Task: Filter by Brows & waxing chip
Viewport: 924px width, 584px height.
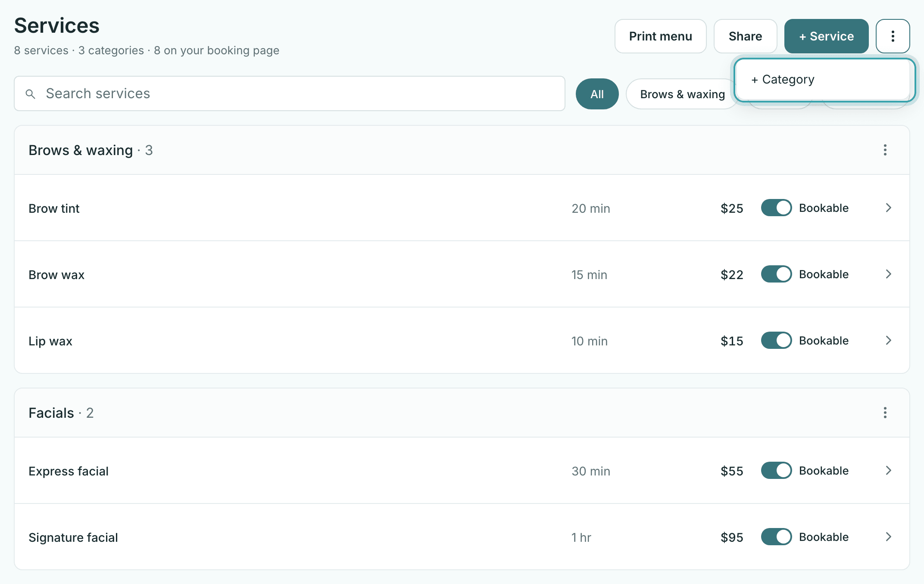Action: [x=682, y=94]
